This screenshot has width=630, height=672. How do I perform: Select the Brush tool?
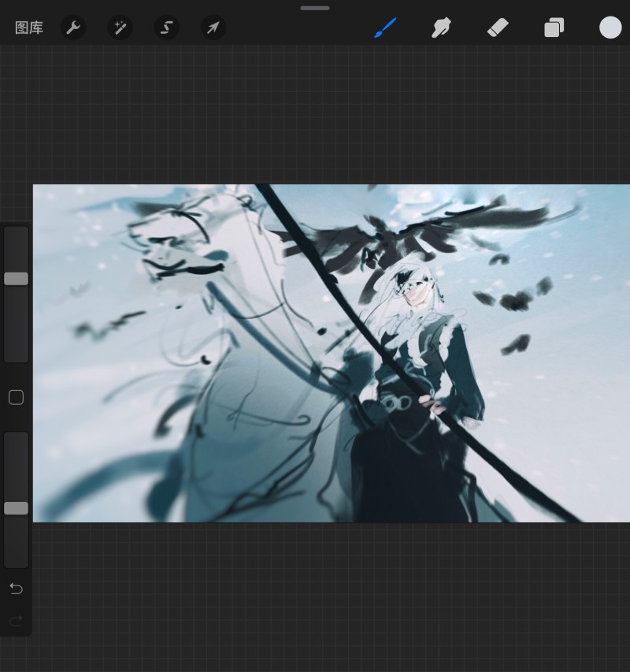coord(385,28)
